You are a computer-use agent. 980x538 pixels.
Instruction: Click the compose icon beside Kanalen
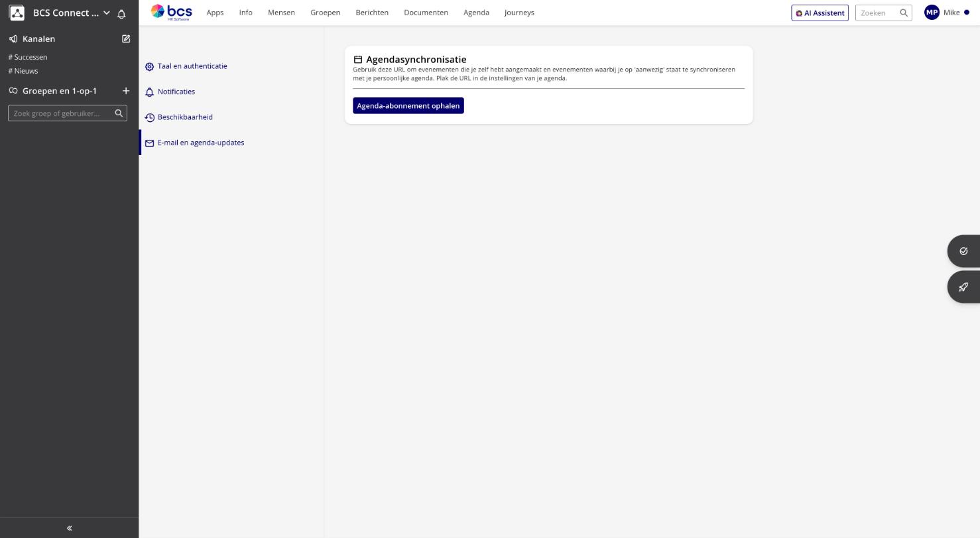[126, 39]
